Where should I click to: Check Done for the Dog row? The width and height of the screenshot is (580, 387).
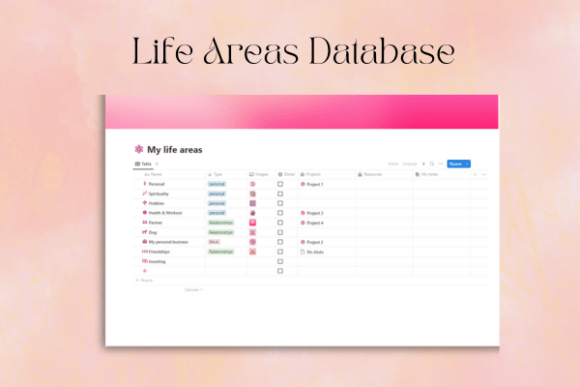click(280, 232)
